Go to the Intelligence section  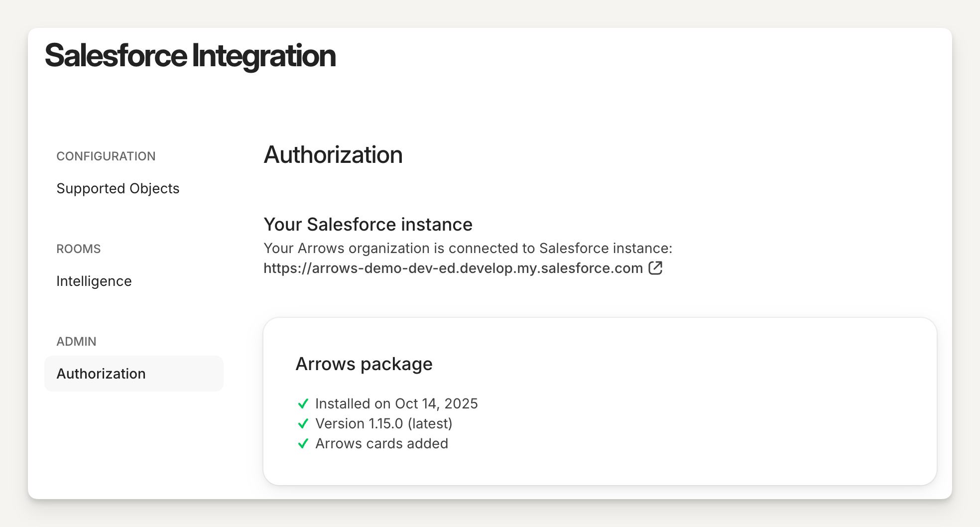(94, 281)
